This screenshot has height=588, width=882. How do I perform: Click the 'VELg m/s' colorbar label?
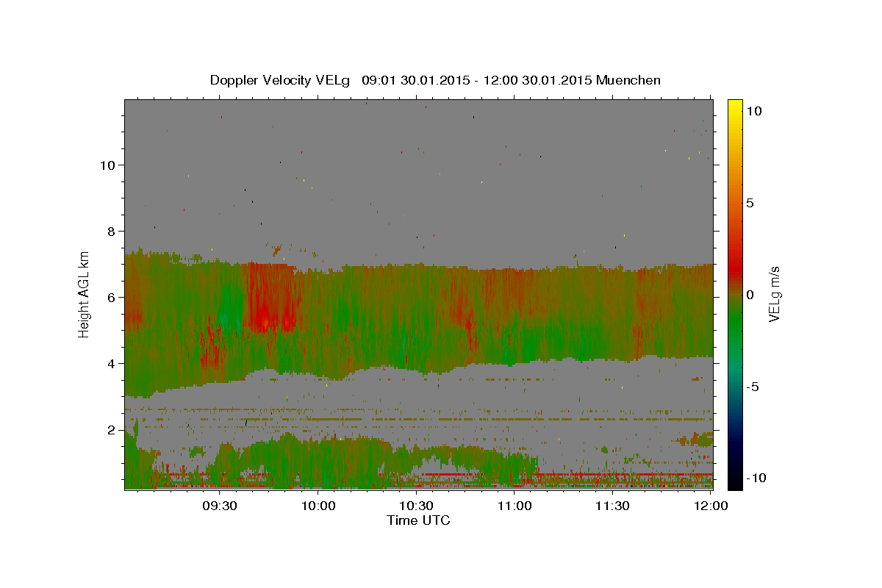point(775,293)
